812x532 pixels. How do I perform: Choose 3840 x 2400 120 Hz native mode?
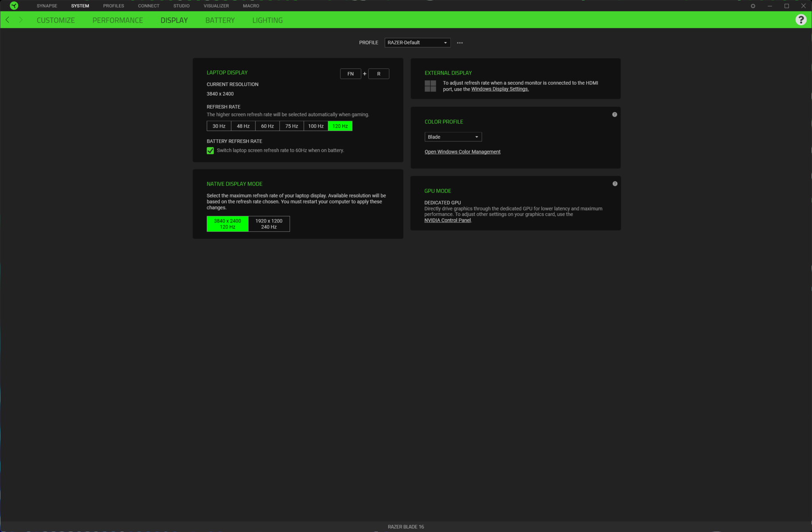point(227,224)
